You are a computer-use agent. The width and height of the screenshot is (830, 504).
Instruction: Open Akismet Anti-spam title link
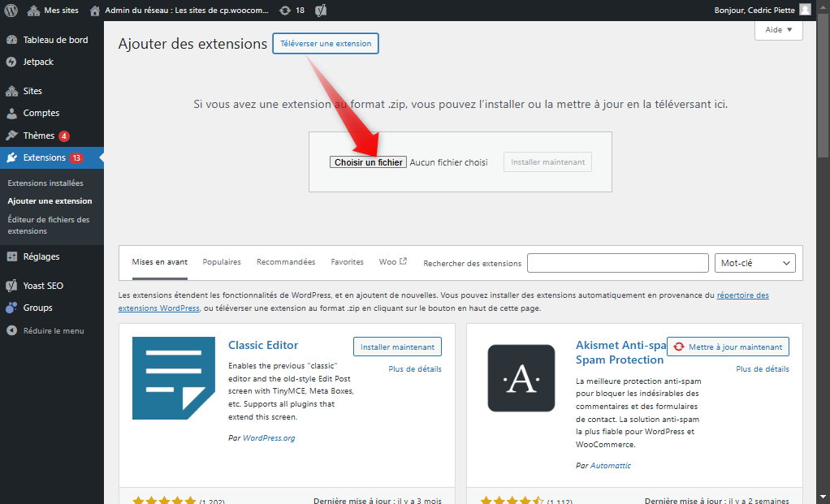coord(620,353)
